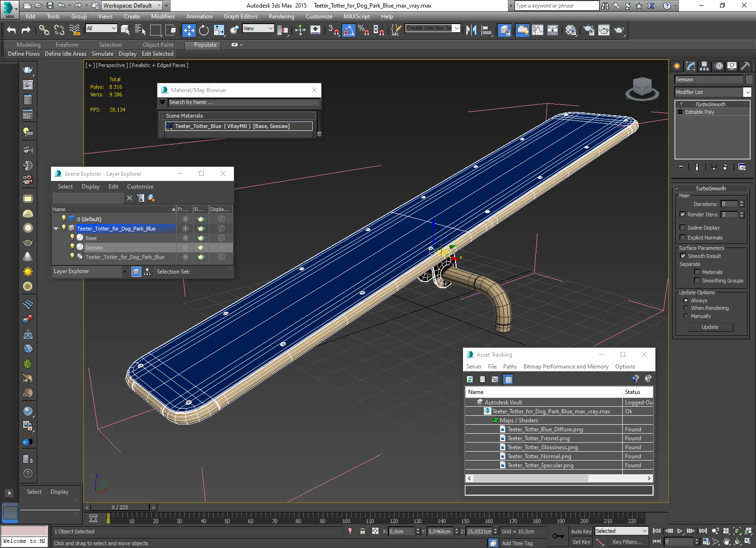
Task: Toggle visibility bulb of Seesaw layer item
Action: pyautogui.click(x=72, y=247)
